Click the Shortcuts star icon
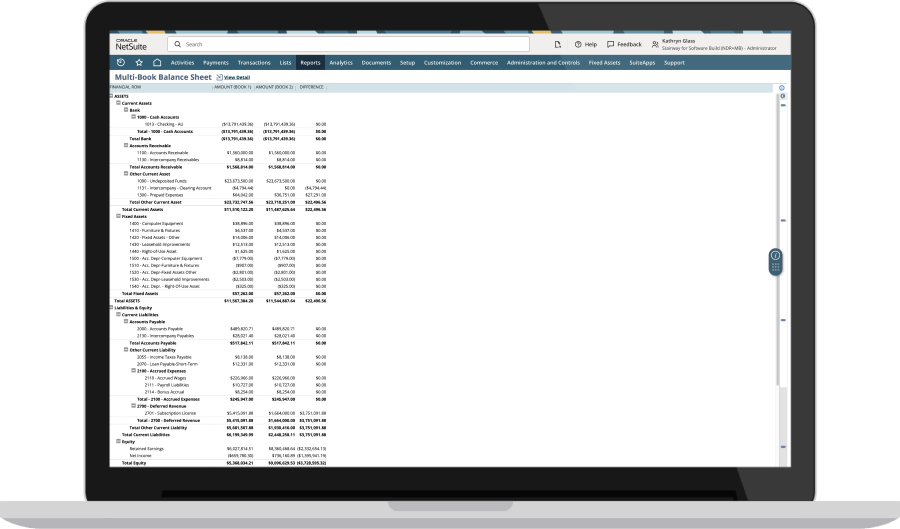 click(x=139, y=62)
